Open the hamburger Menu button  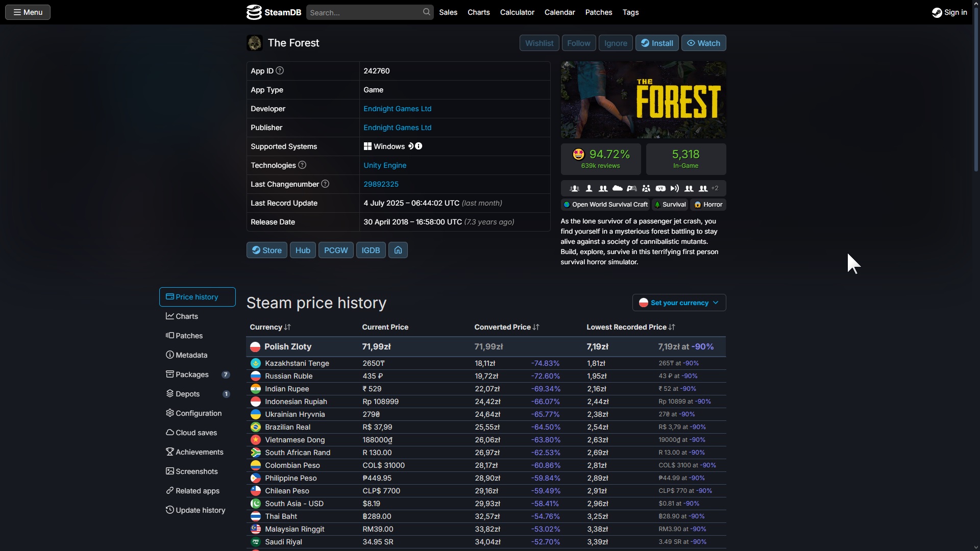tap(28, 12)
